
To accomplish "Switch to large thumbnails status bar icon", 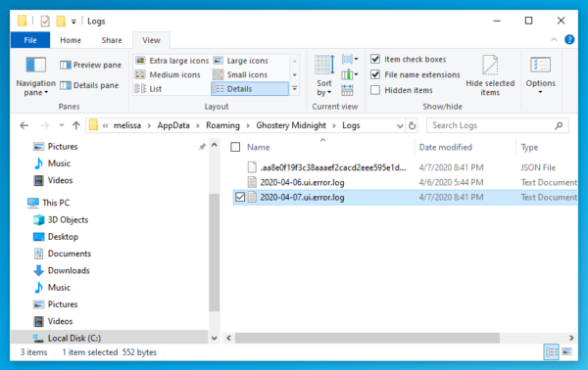I will click(567, 351).
